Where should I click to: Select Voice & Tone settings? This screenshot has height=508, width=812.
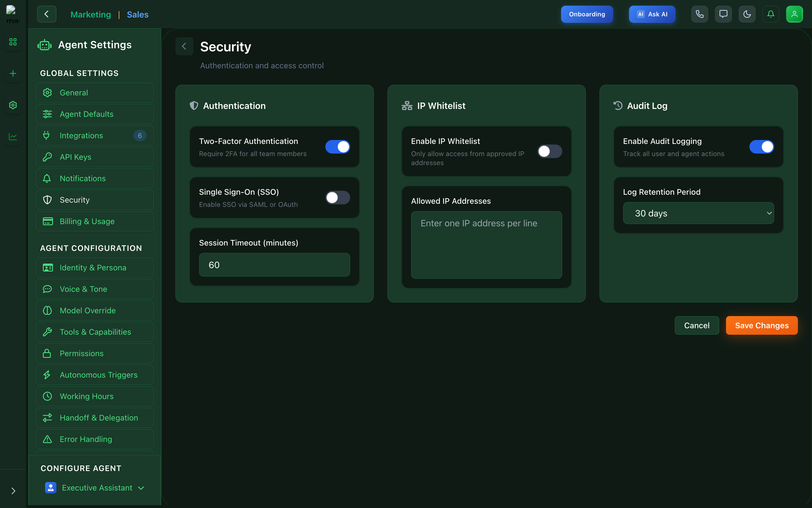point(95,289)
